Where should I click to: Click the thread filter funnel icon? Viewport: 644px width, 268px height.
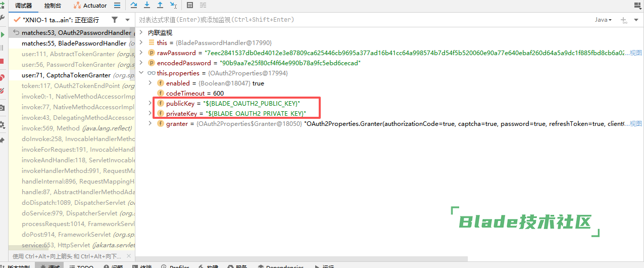[x=115, y=20]
